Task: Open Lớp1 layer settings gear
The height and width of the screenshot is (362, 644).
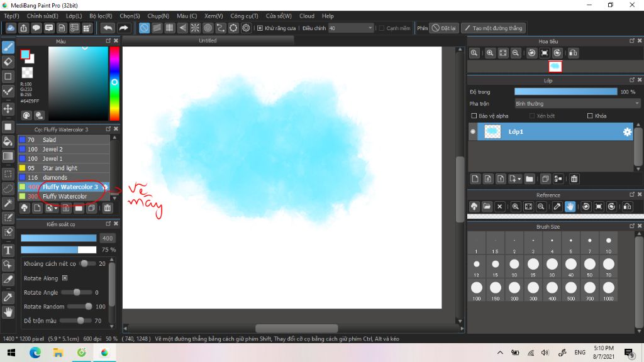Action: [626, 132]
